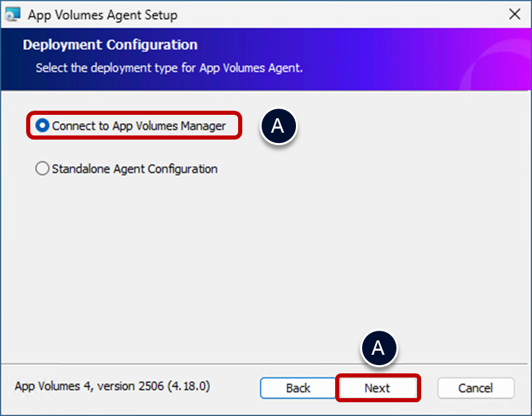Click the empty title bar area
This screenshot has width=532, height=416.
point(344,14)
